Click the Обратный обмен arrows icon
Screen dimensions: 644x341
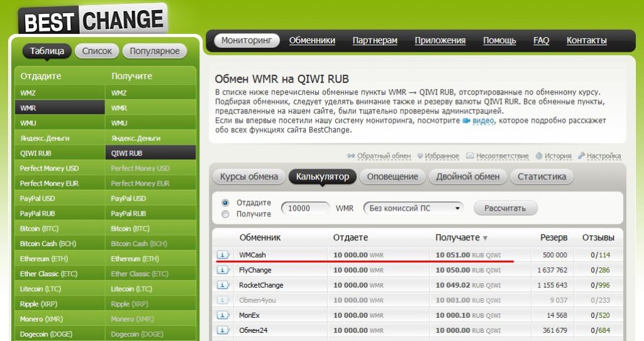pyautogui.click(x=351, y=156)
